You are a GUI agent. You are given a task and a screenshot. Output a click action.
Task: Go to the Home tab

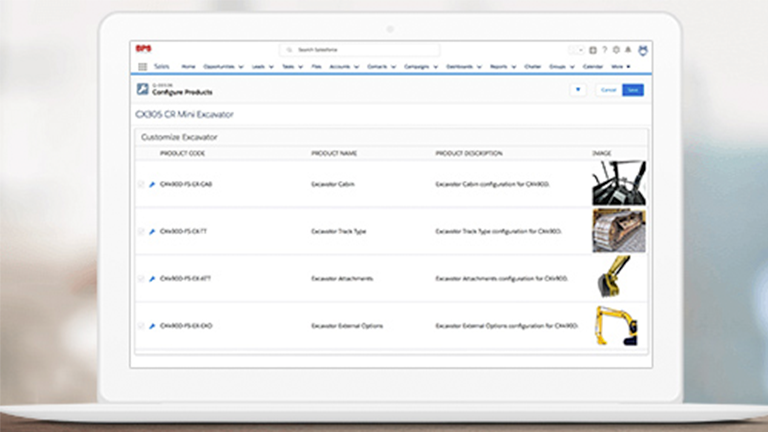[188, 66]
